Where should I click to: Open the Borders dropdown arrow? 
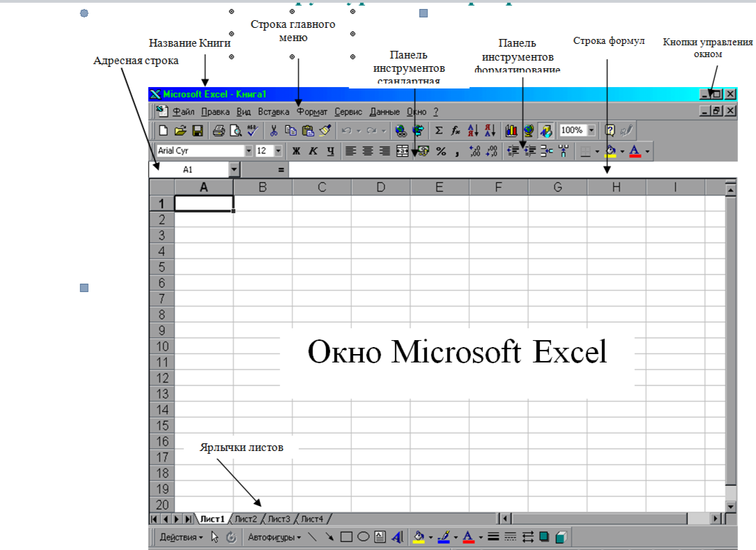pos(597,151)
